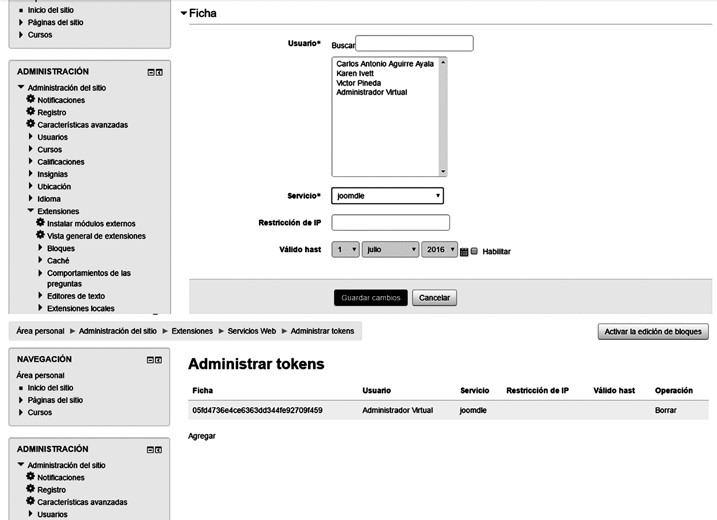Expand the Editores de texto node
Image resolution: width=717 pixels, height=520 pixels.
(40, 295)
